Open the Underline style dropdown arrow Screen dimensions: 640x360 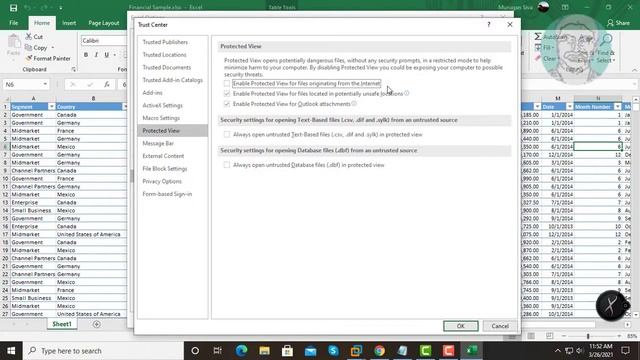[x=115, y=55]
